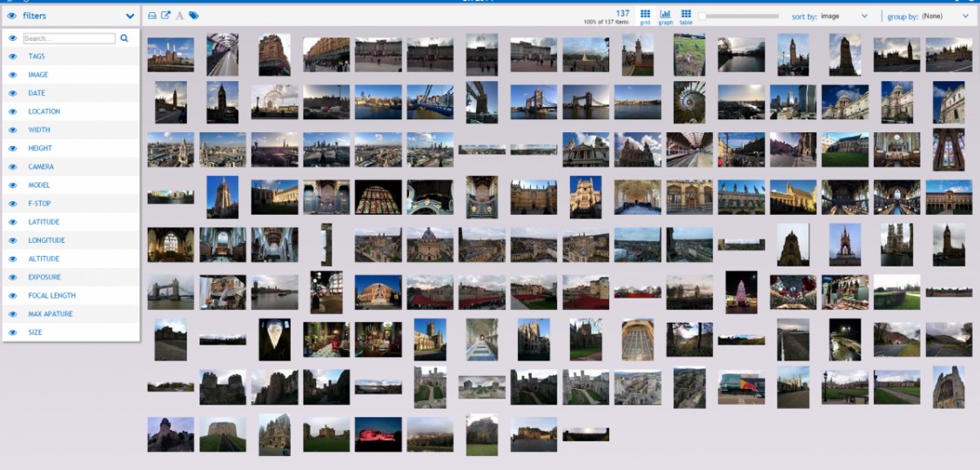This screenshot has width=980, height=470.
Task: Click the blue tags icon in the toolbar
Action: click(x=193, y=16)
